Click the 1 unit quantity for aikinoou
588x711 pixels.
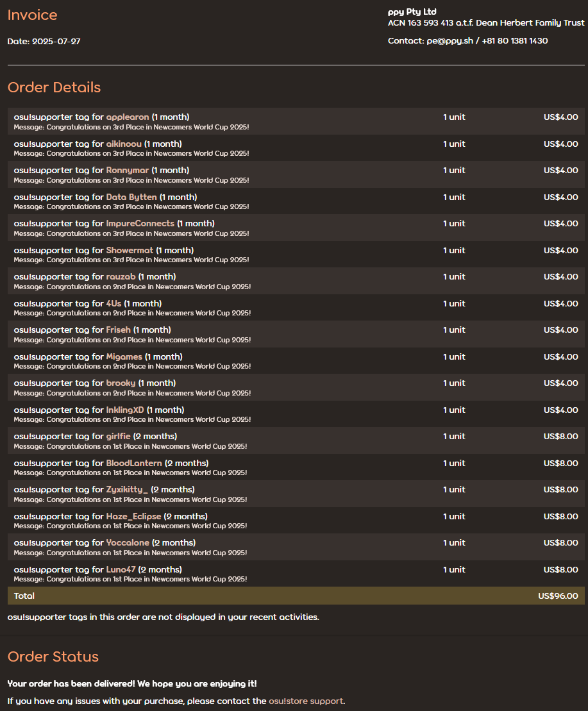454,144
